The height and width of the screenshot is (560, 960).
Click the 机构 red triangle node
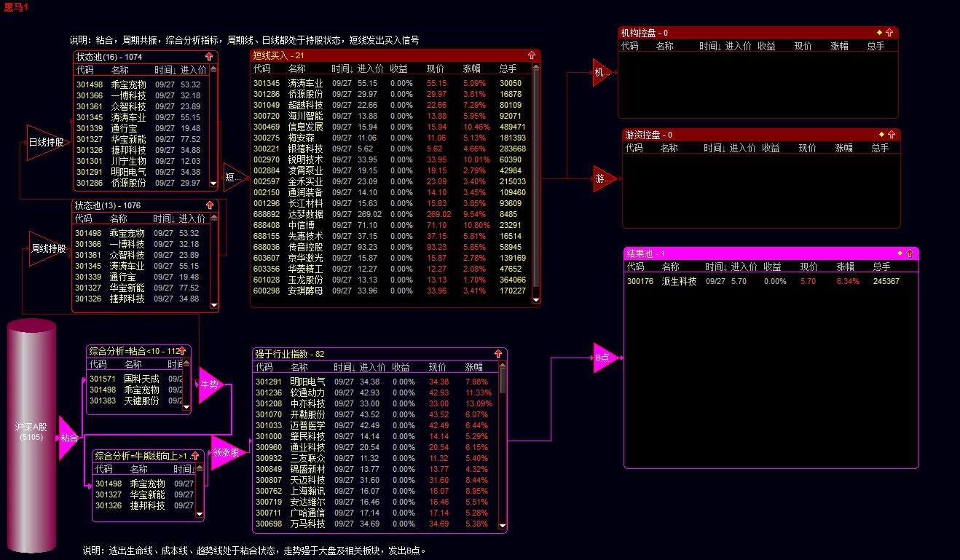pos(602,72)
